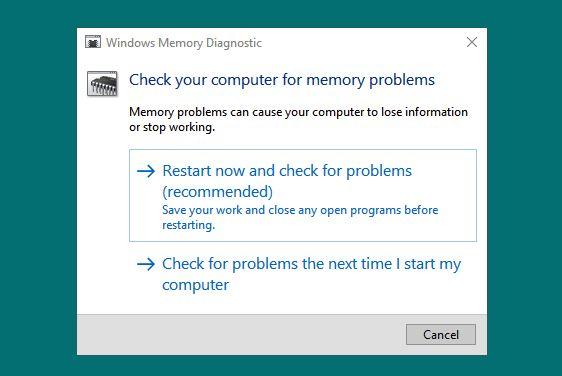This screenshot has height=376, width=562.
Task: Click blank white space below the second option
Action: [282, 306]
